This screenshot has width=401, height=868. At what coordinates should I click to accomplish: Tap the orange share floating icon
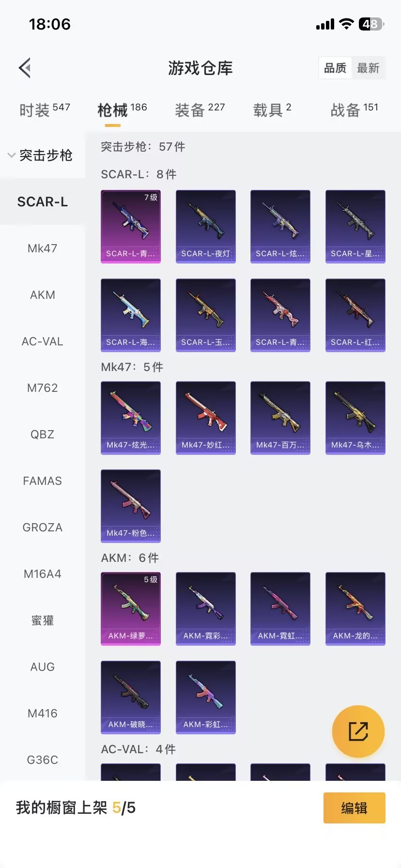pyautogui.click(x=358, y=731)
